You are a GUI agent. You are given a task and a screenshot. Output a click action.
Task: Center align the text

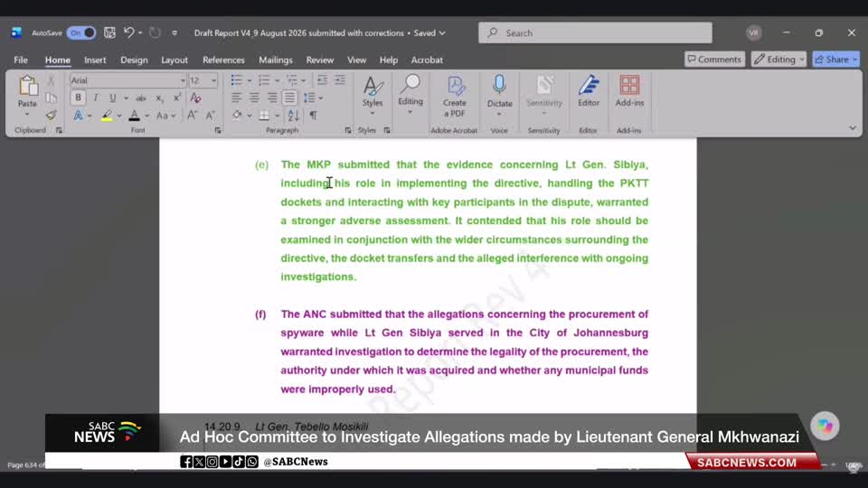254,98
